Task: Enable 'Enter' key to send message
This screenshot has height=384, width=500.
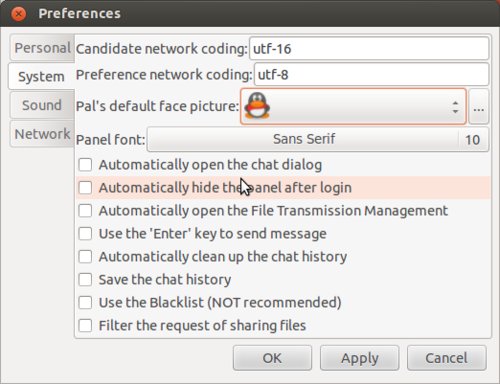Action: [85, 234]
